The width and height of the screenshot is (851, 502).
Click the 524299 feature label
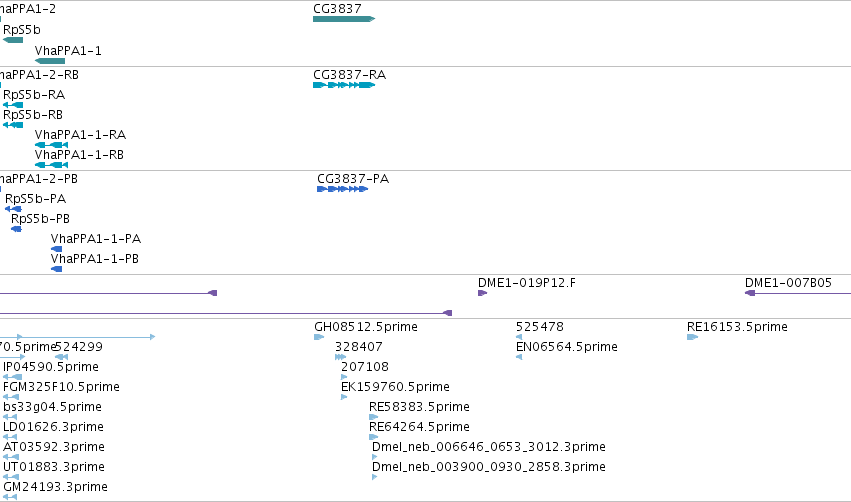point(79,347)
